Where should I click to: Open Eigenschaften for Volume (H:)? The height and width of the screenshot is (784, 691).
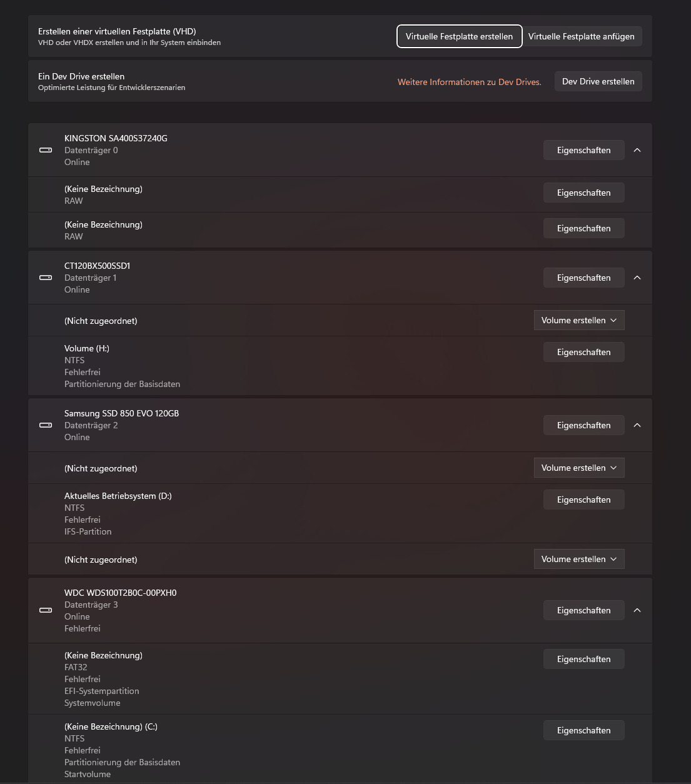tap(584, 352)
